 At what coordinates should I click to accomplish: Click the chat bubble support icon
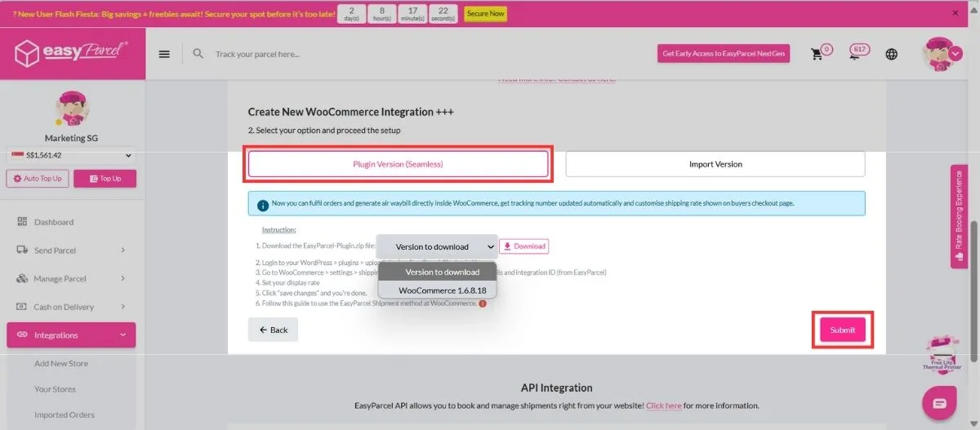[x=939, y=403]
